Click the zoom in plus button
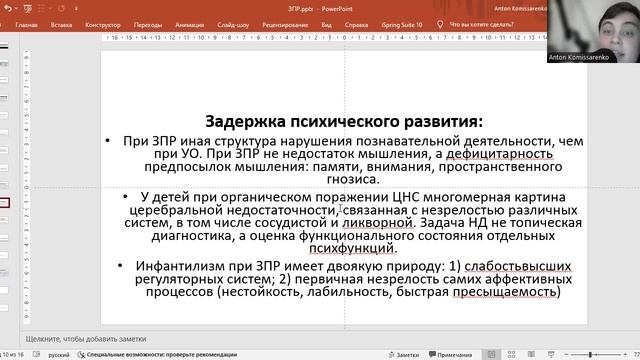Viewport: 640px width, 360px height. click(x=625, y=355)
